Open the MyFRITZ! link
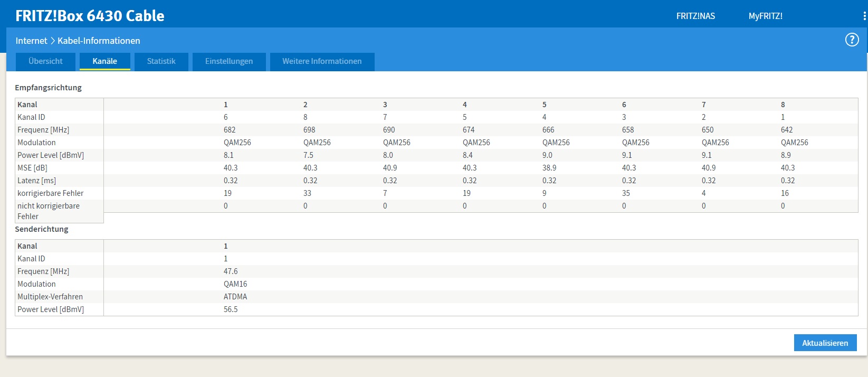 click(x=765, y=16)
